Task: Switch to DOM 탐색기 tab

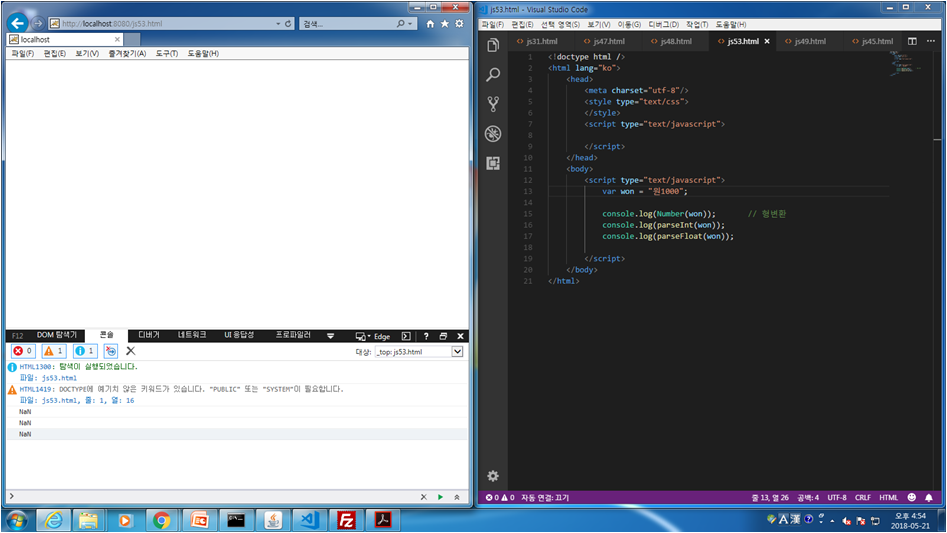Action: tap(57, 335)
